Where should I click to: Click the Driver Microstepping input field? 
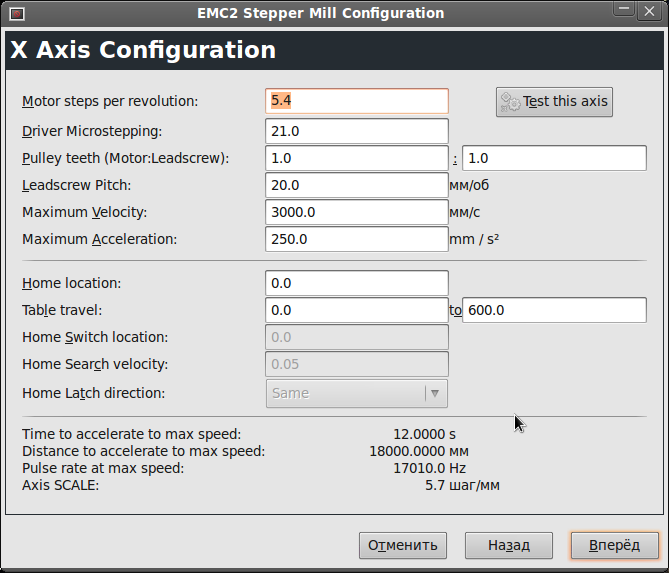pos(357,131)
